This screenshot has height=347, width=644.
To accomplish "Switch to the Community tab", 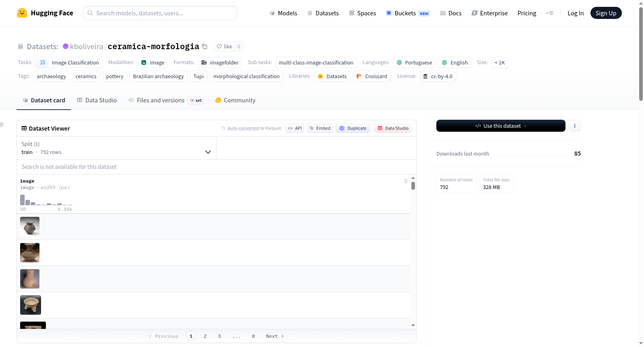I will click(235, 100).
